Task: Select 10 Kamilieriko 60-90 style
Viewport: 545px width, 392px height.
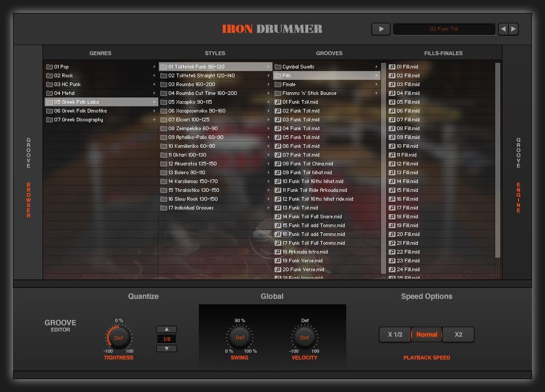Action: coord(215,146)
